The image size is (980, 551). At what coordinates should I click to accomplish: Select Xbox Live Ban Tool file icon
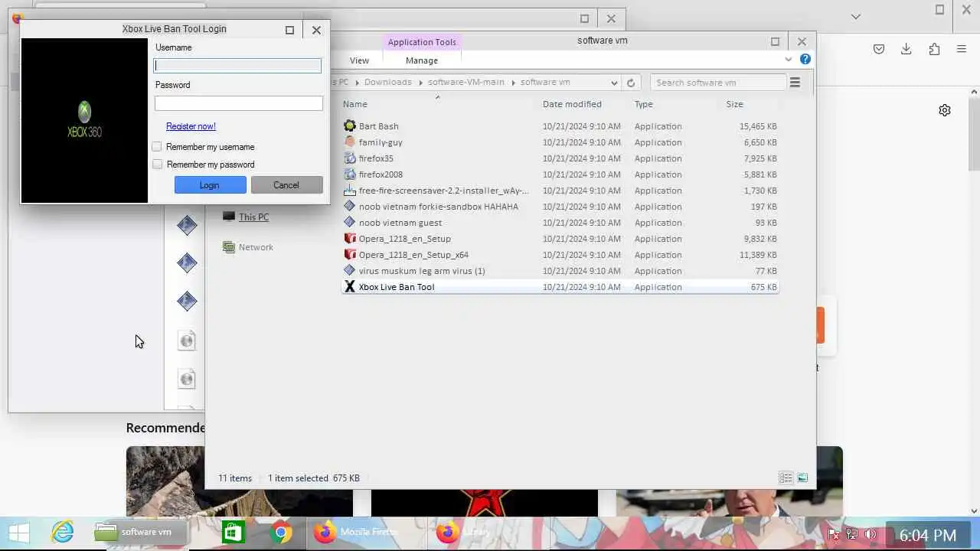tap(350, 287)
